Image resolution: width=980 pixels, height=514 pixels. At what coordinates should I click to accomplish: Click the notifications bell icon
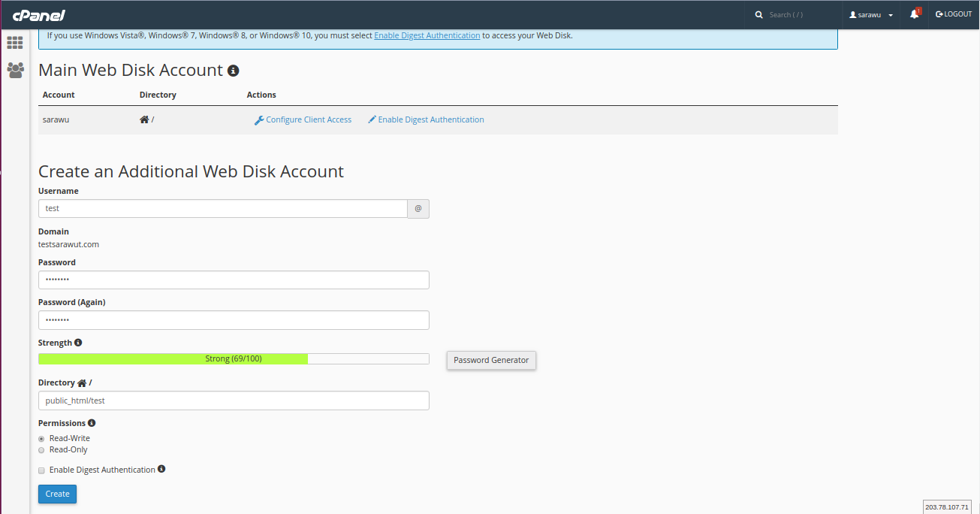coord(914,14)
